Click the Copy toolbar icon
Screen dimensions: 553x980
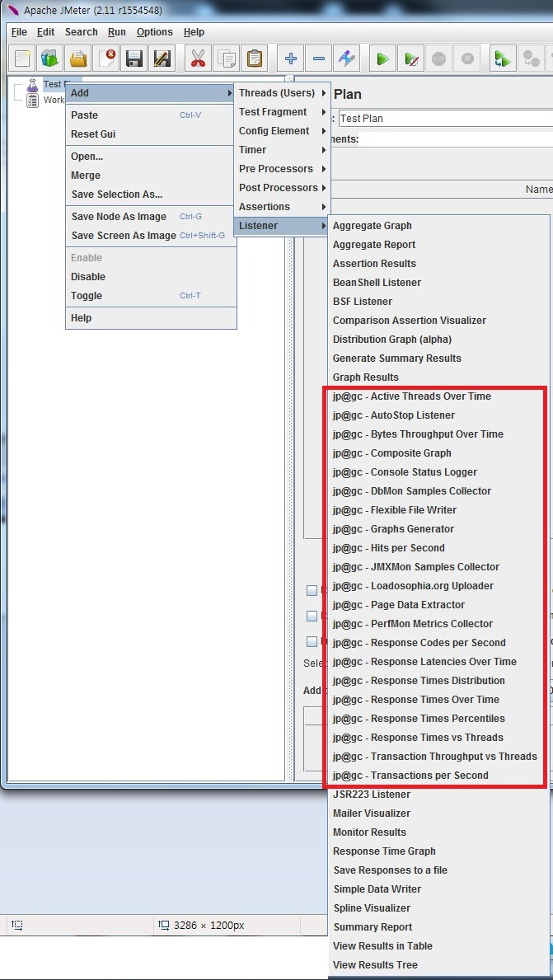tap(226, 59)
